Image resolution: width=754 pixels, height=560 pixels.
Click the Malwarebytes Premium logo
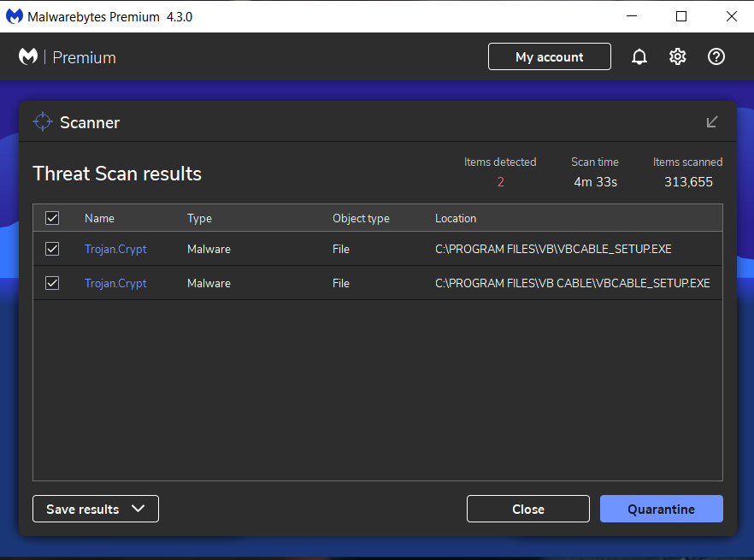[28, 57]
